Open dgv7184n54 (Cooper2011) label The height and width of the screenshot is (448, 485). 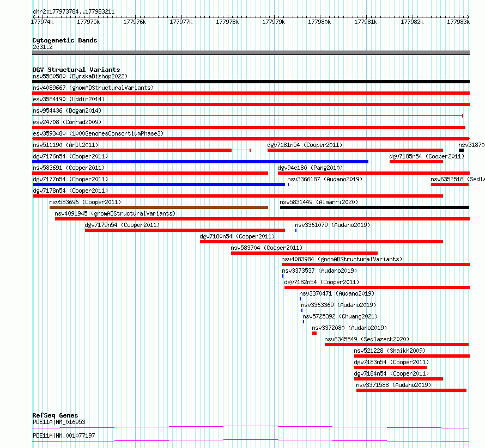click(x=392, y=373)
